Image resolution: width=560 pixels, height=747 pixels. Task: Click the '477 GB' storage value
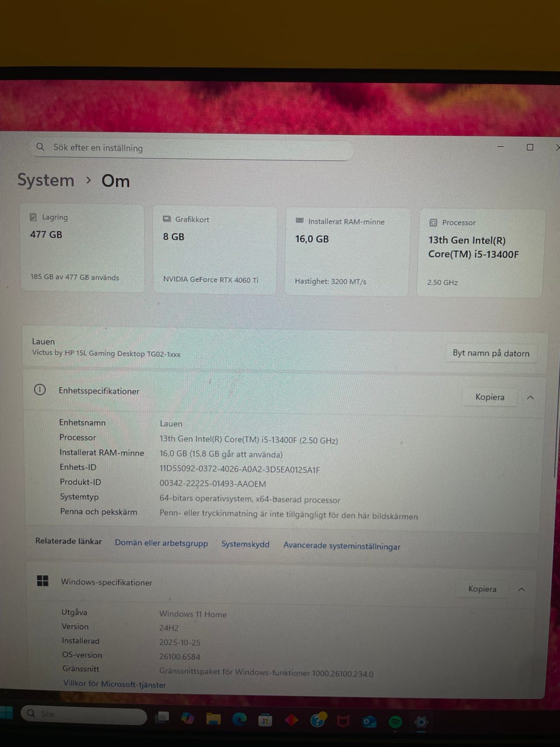pyautogui.click(x=46, y=235)
